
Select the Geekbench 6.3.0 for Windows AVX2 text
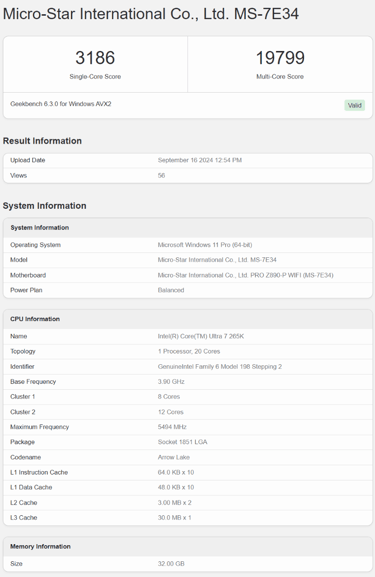61,104
